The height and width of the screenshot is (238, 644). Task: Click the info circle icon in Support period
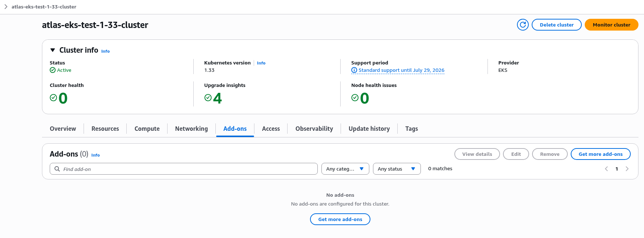coord(354,70)
